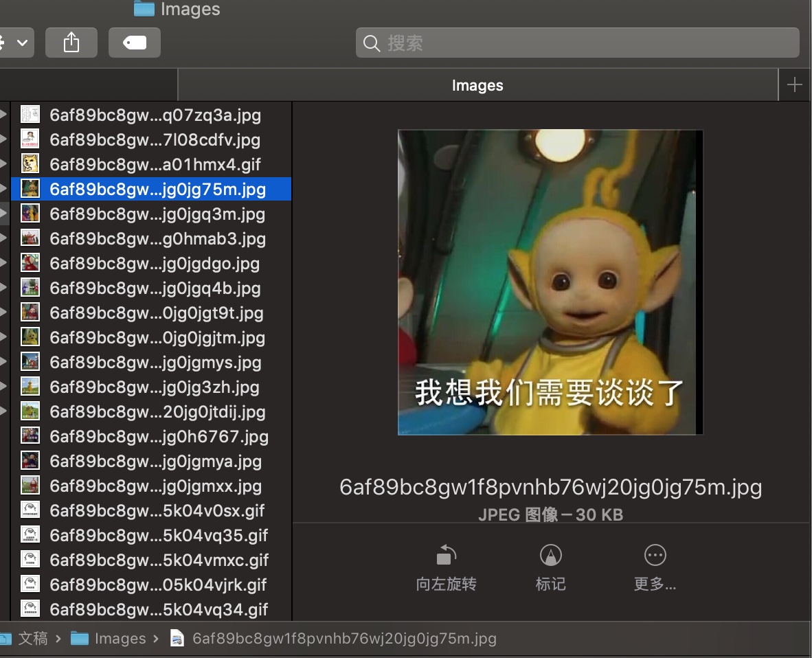
Task: Click the Teletubby preview image
Action: (550, 282)
